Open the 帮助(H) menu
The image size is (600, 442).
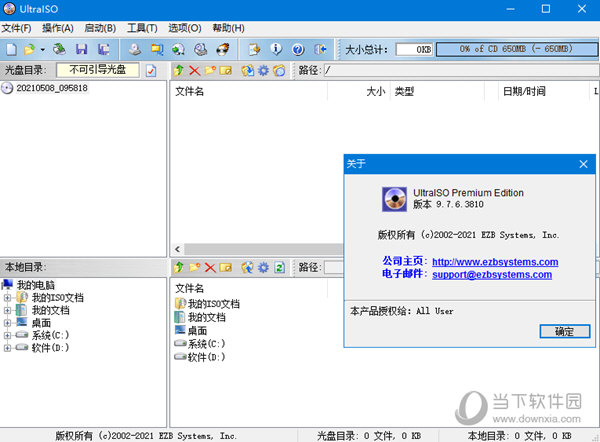[228, 28]
